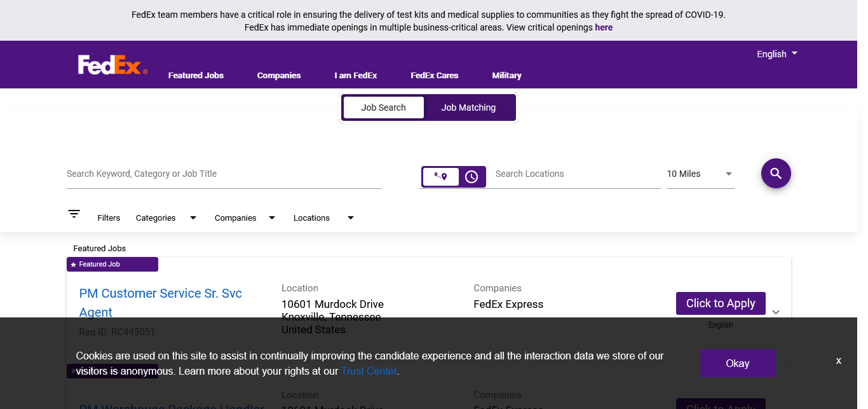Click the Search Keyword input field
Viewport: 868px width, 409px height.
coord(224,174)
